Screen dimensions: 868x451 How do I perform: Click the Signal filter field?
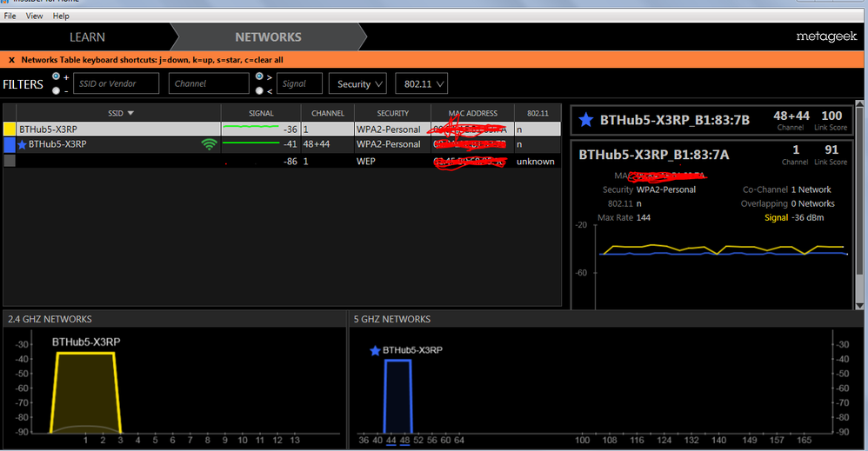pos(299,83)
